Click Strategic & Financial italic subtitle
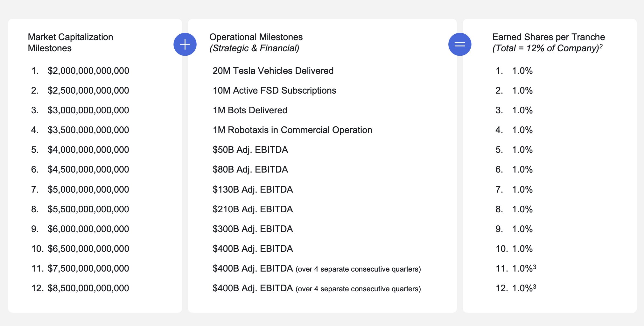644x326 pixels. [254, 48]
